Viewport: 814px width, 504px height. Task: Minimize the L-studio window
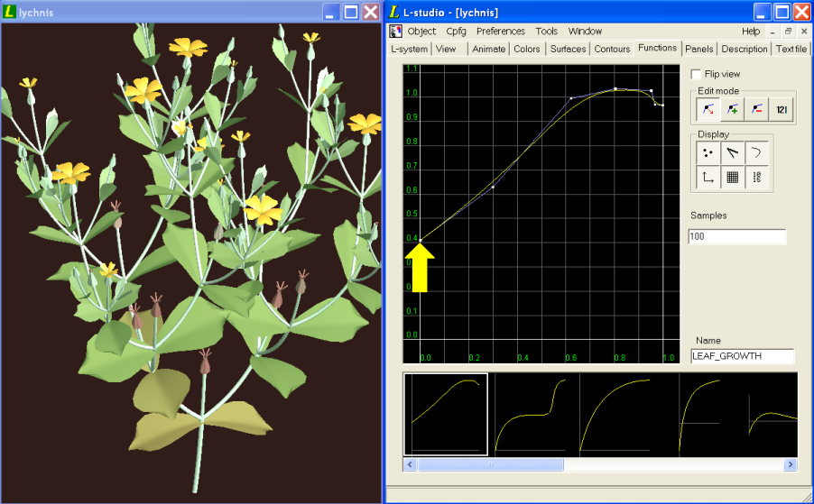[x=762, y=12]
